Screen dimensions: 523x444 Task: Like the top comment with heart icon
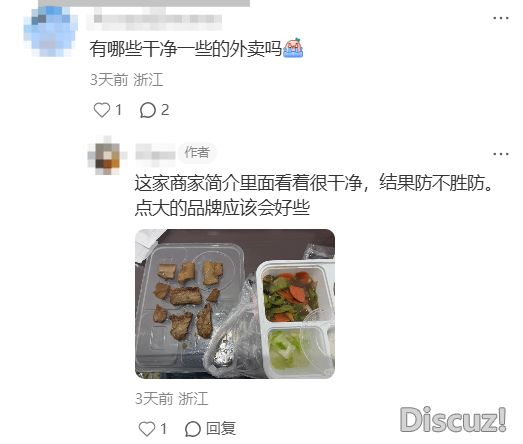coord(102,110)
